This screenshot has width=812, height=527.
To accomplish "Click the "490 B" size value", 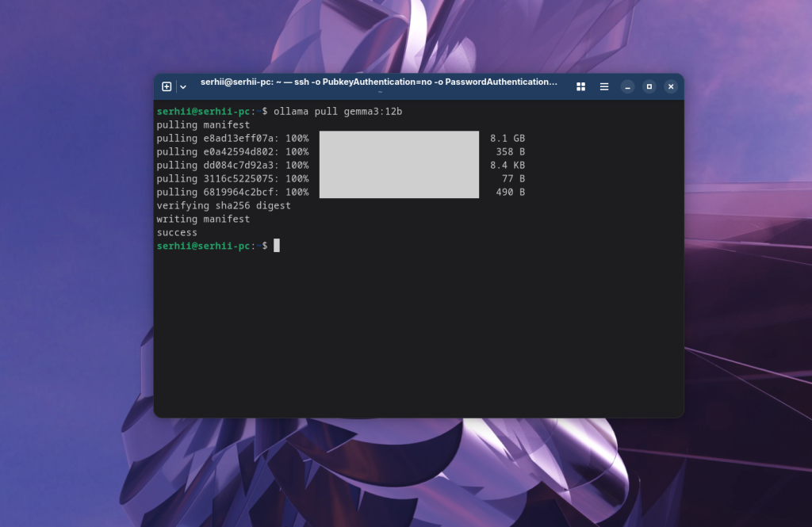I will [x=511, y=192].
